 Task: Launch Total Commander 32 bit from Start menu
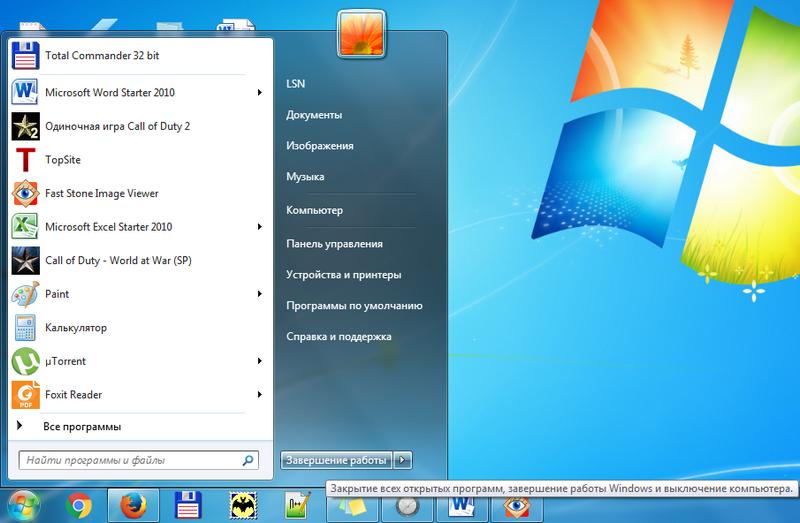tap(138, 56)
